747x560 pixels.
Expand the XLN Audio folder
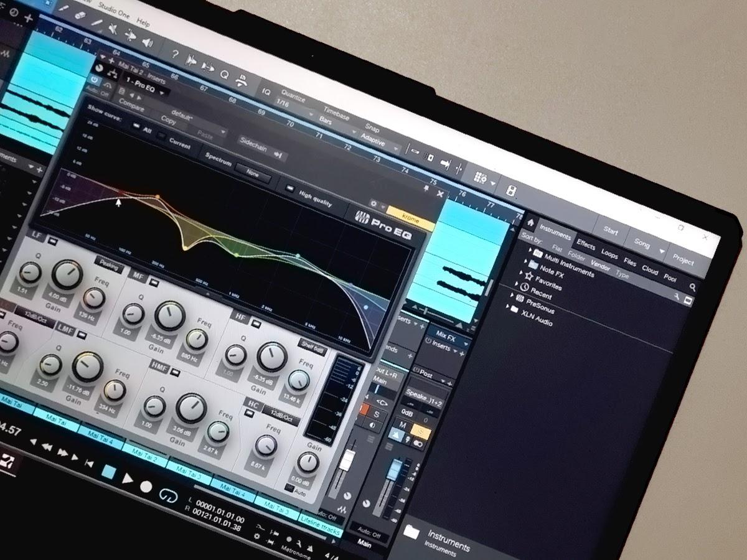point(507,307)
